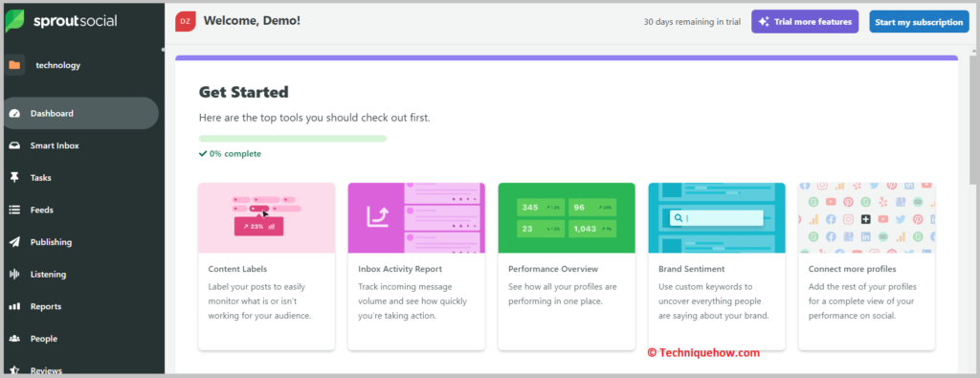This screenshot has height=378, width=980.
Task: Go to the People section
Action: tap(44, 339)
